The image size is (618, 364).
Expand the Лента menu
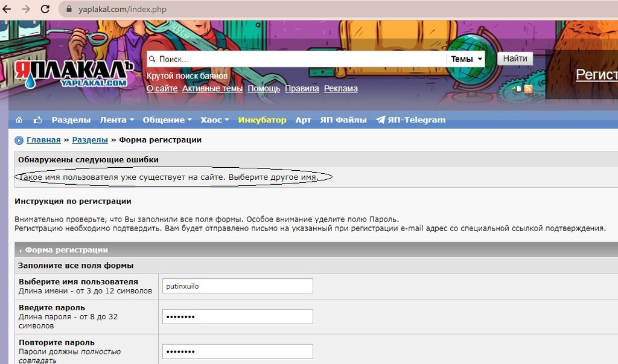[x=116, y=120]
